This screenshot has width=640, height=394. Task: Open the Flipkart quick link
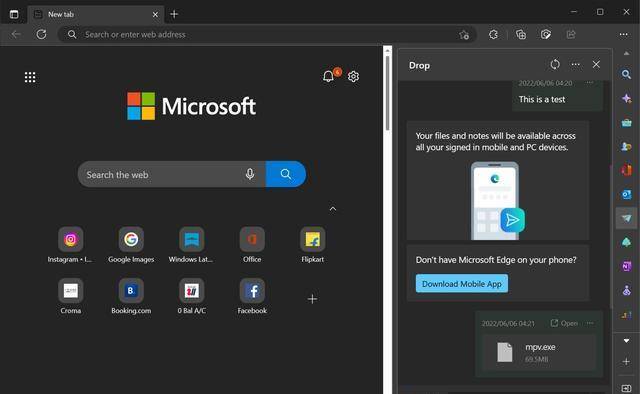point(313,245)
